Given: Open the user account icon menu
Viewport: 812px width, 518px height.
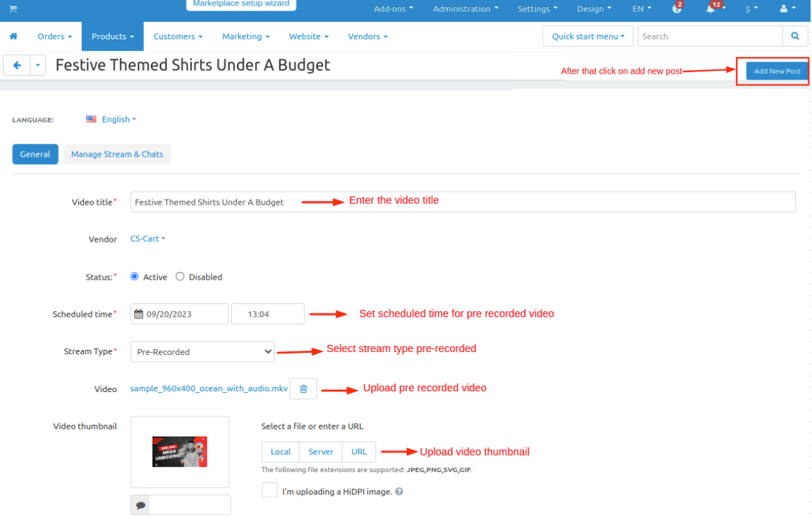Looking at the screenshot, I should (x=784, y=9).
